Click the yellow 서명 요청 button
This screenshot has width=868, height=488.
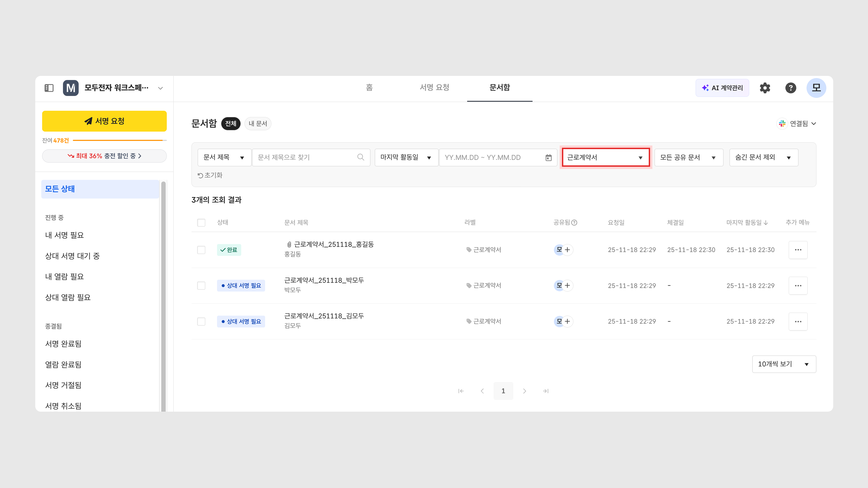[x=104, y=121]
